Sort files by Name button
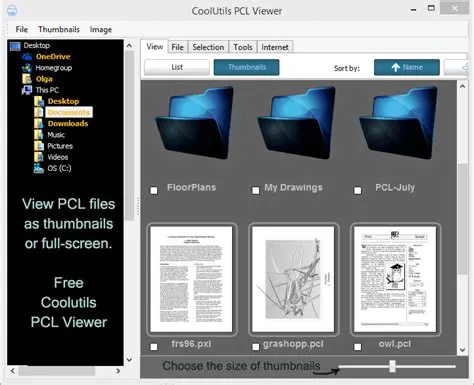The height and width of the screenshot is (385, 474). (407, 67)
